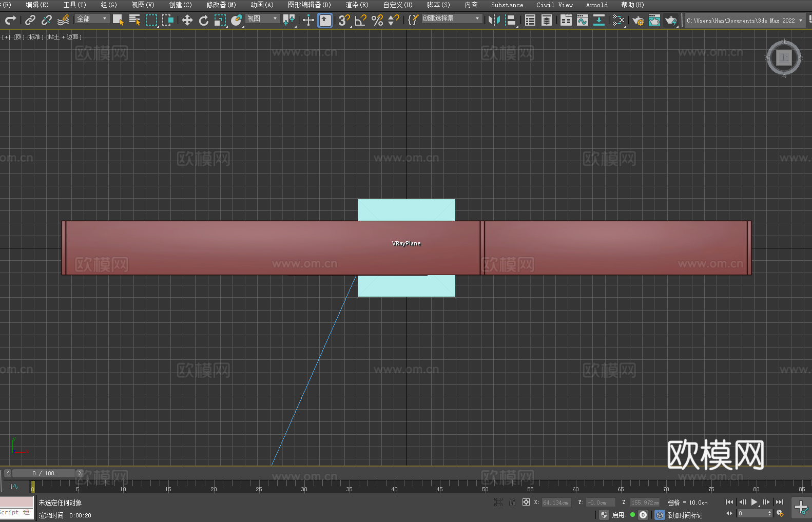This screenshot has width=812, height=522.
Task: Toggle Select and Manipulate crosshair icon
Action: coord(308,20)
